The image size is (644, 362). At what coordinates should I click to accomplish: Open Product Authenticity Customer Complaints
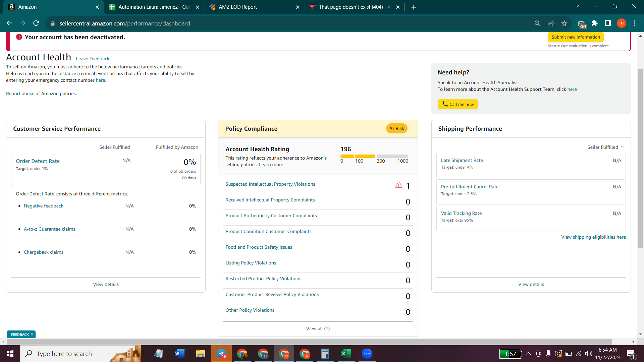pyautogui.click(x=271, y=216)
